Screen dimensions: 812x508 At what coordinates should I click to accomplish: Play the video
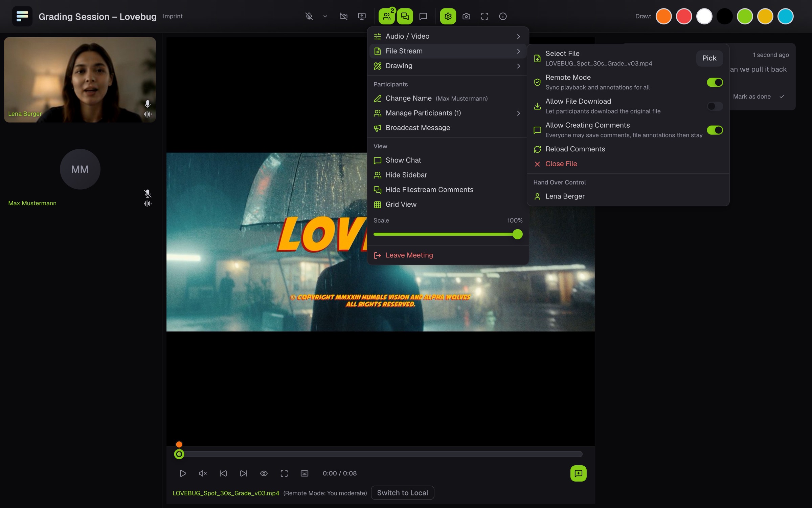tap(183, 473)
